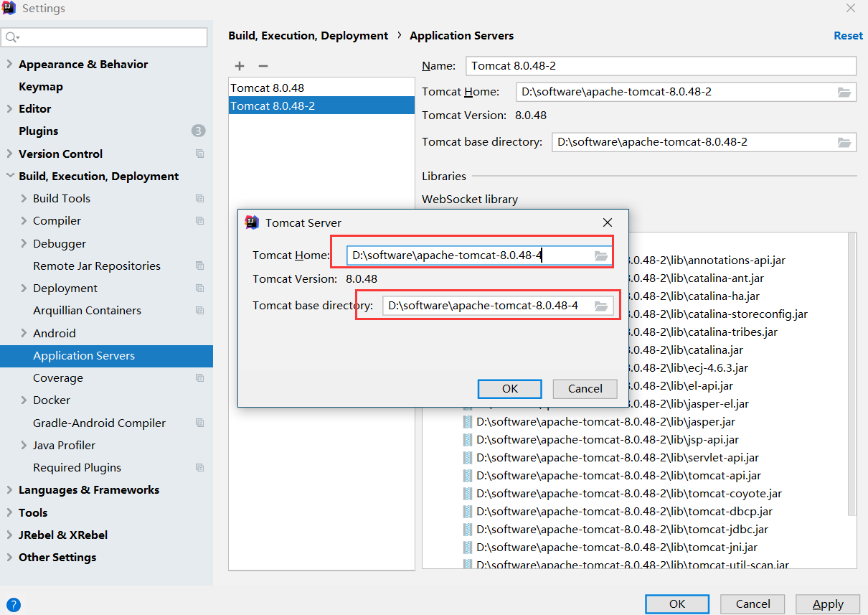Open help via question mark icon
This screenshot has width=868, height=615.
tap(13, 605)
